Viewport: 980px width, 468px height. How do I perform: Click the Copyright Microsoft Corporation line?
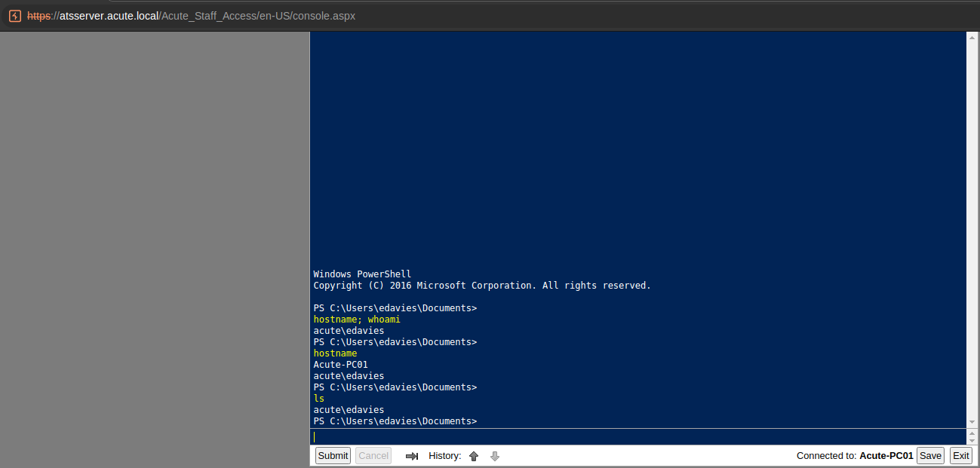[x=481, y=286]
